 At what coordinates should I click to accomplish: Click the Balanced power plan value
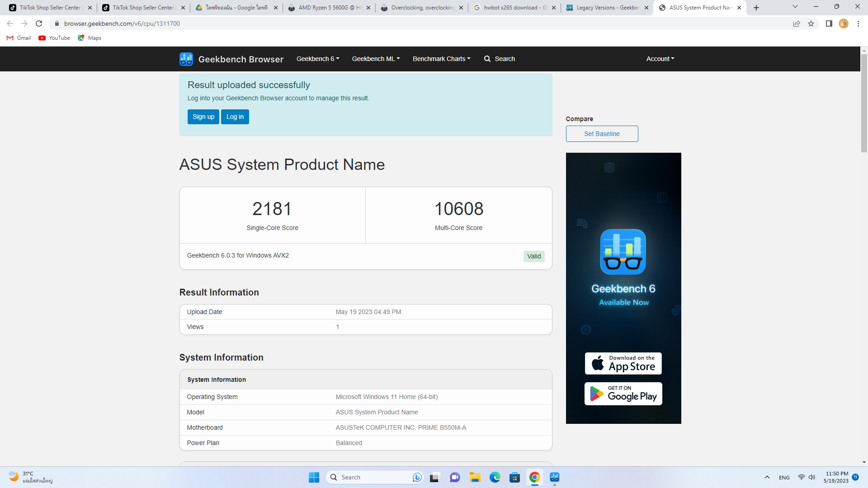349,443
